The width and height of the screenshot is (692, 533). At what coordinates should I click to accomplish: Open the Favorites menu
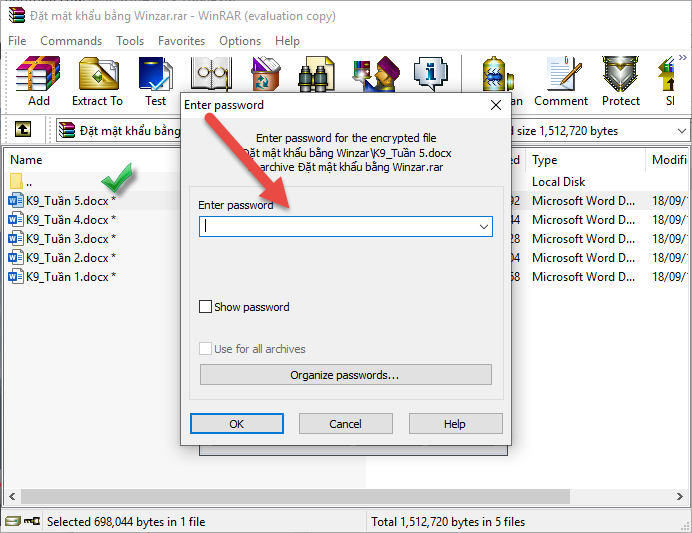181,41
